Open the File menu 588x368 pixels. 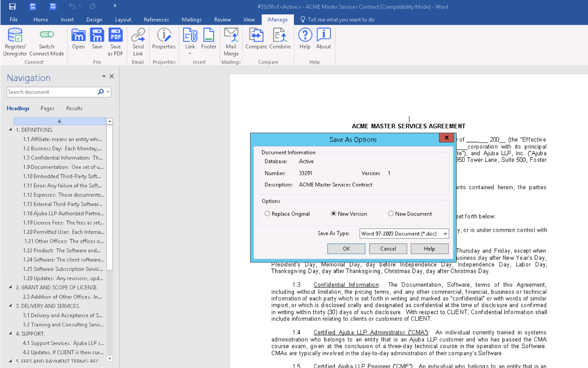[14, 19]
